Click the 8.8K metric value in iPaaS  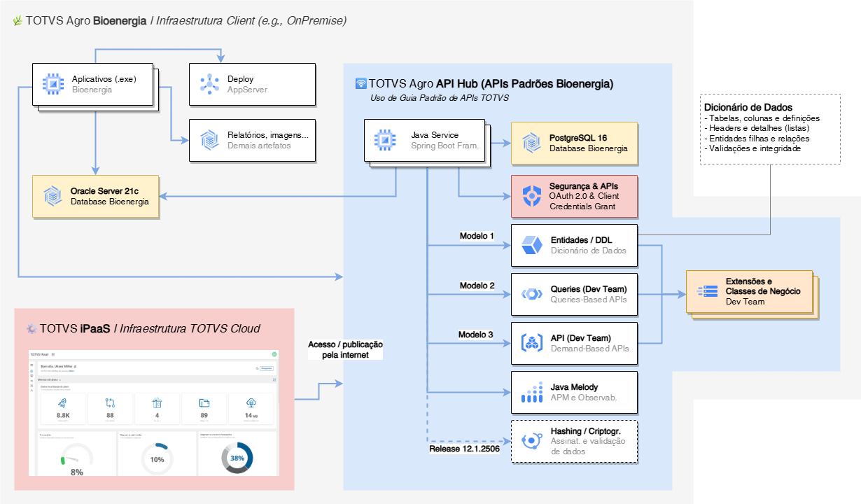point(63,416)
